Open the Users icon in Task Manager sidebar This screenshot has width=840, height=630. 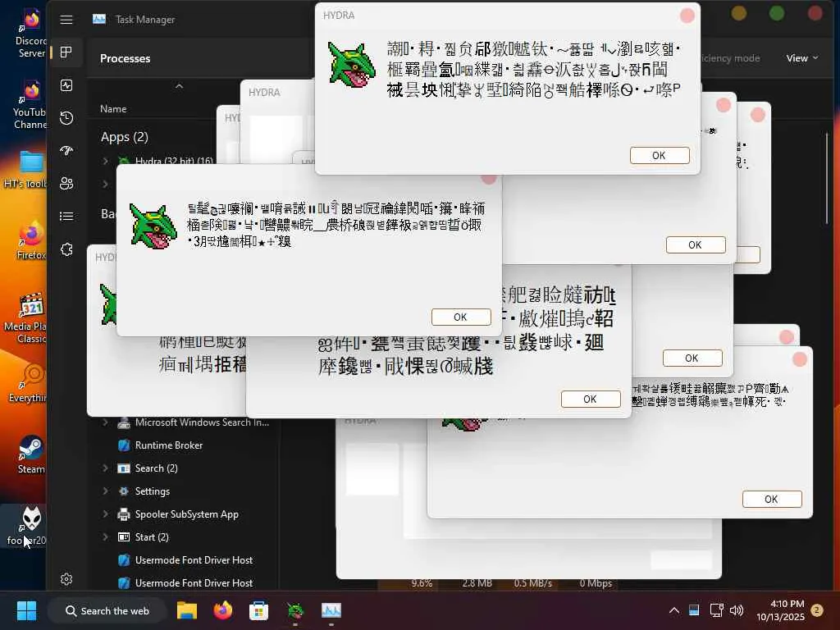[66, 183]
